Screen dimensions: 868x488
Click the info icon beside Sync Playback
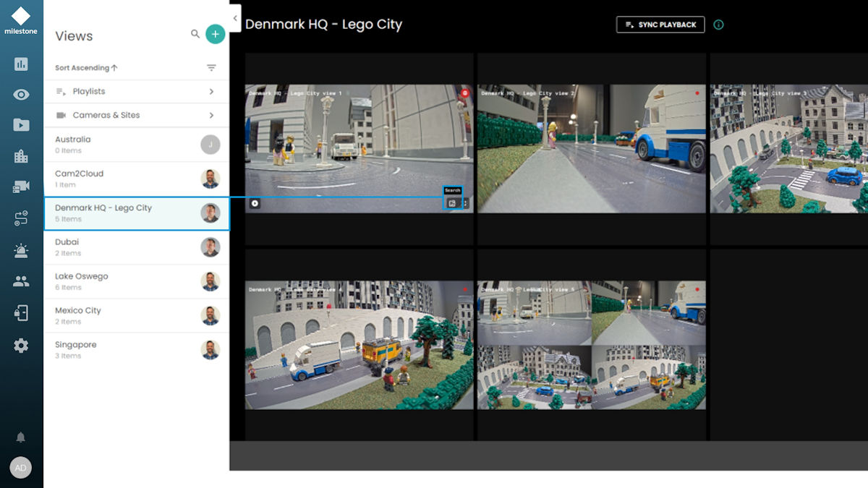point(718,25)
